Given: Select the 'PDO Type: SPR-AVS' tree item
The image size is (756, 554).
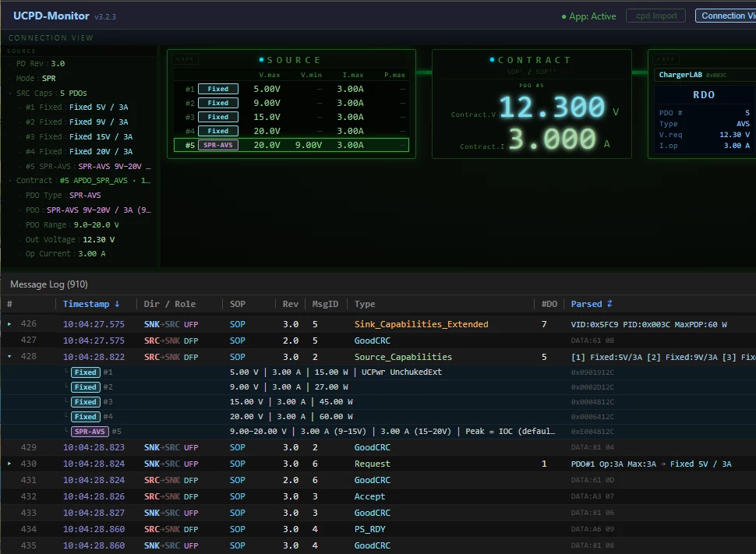Looking at the screenshot, I should point(63,196).
